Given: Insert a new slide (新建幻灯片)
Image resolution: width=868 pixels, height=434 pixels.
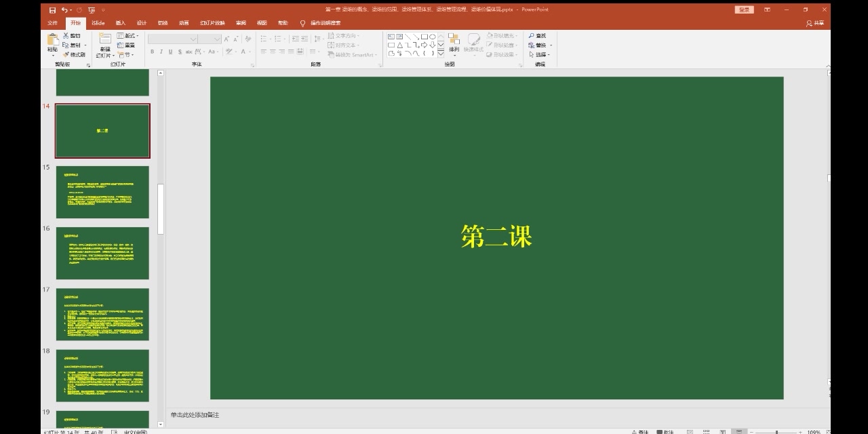Looking at the screenshot, I should [x=104, y=45].
